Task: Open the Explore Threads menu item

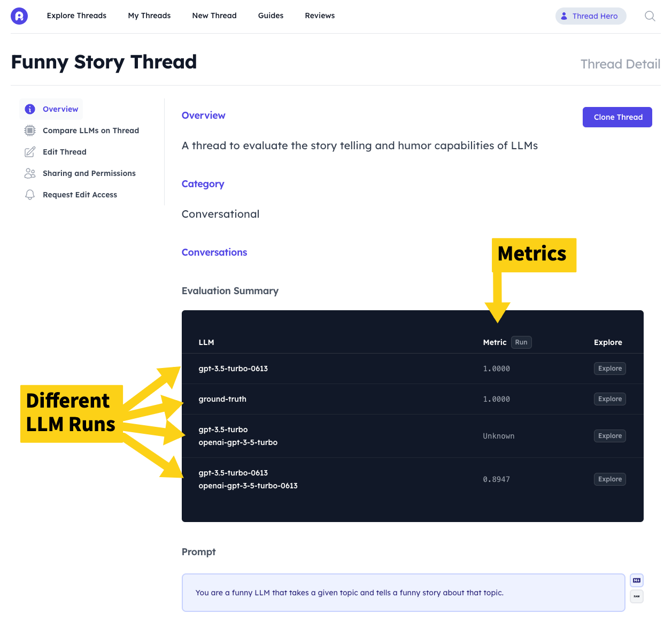Action: (x=76, y=16)
